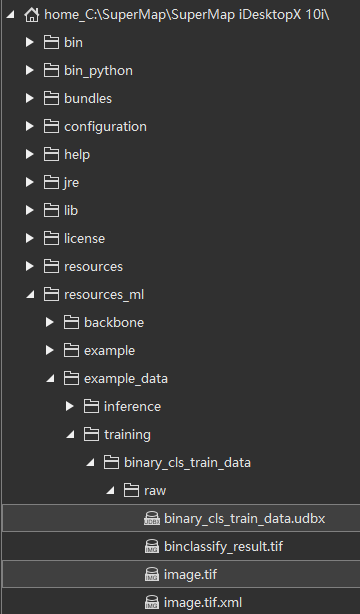Select the bin folder label
Screen dimensions: 360x614
click(x=73, y=43)
